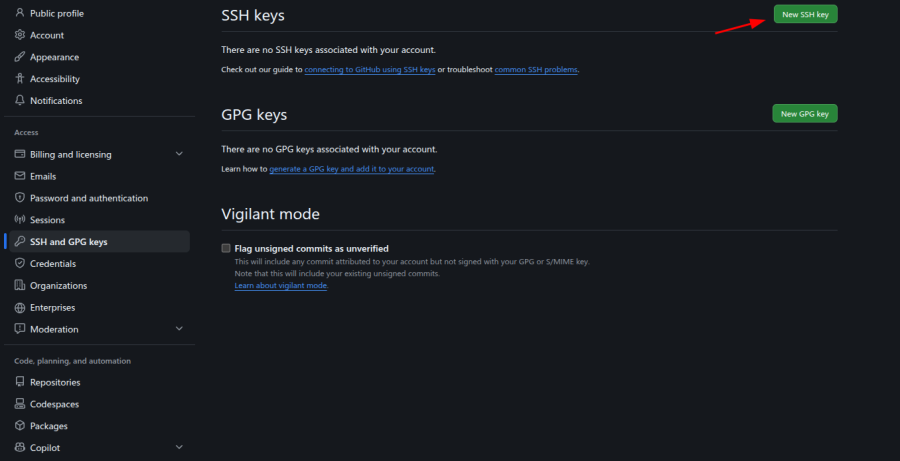Open Learn about vigilant mode link
The width and height of the screenshot is (900, 461).
pos(281,285)
